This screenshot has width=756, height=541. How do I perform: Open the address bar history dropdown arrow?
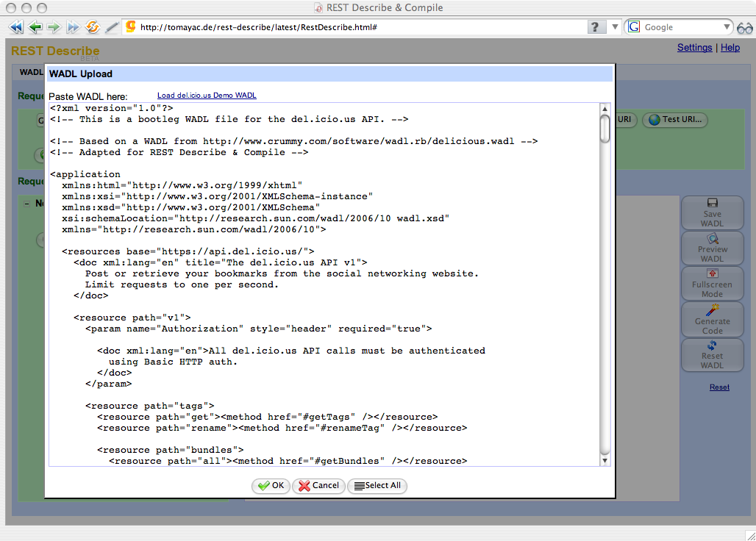click(615, 27)
